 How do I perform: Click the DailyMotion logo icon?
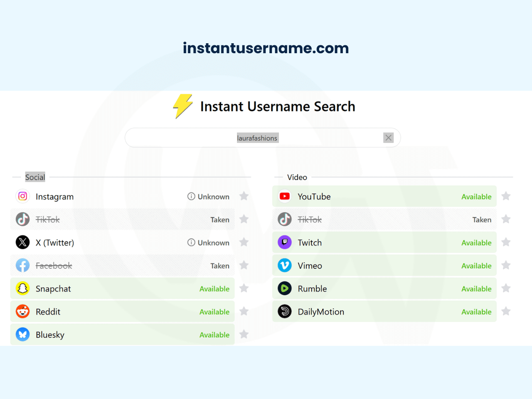coord(285,311)
